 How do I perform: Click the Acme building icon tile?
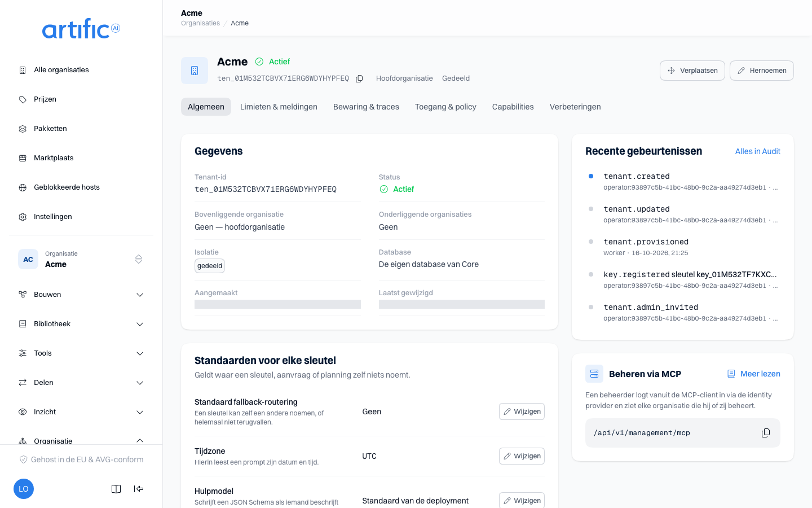(x=195, y=71)
